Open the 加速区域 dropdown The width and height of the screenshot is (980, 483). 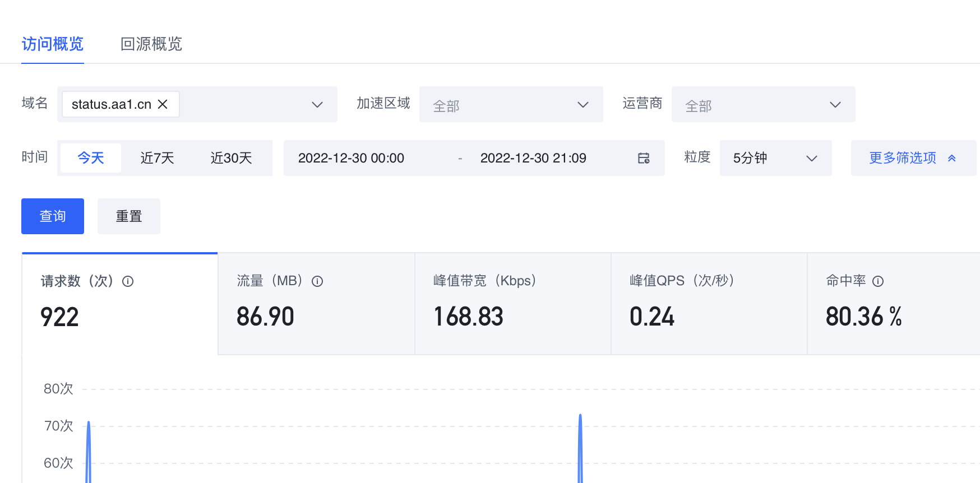coord(511,105)
